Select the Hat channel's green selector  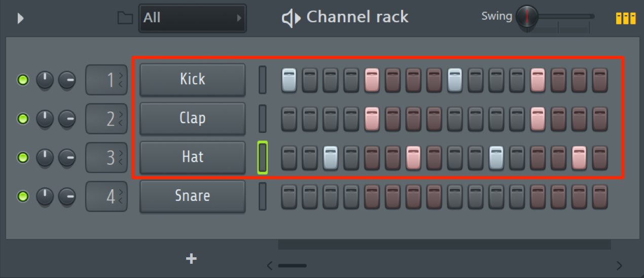pos(263,157)
